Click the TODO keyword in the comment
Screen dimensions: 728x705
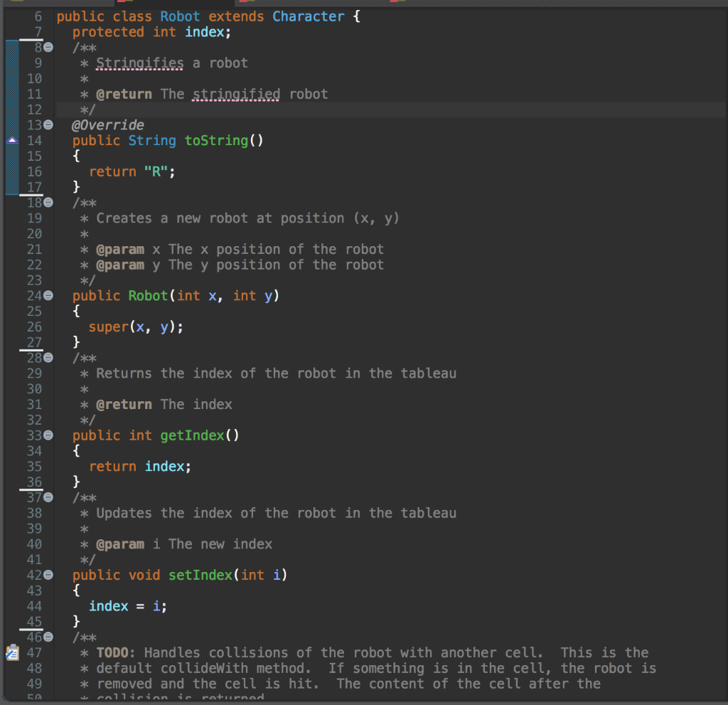tap(112, 653)
